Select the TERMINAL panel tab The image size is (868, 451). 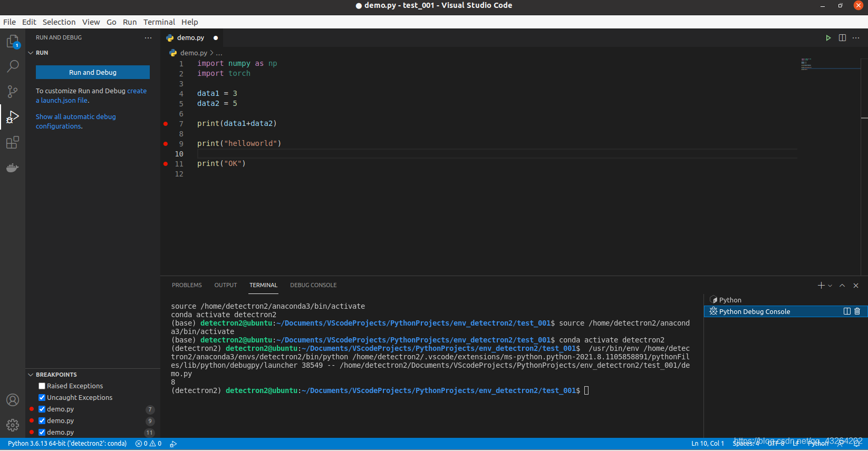click(x=263, y=285)
